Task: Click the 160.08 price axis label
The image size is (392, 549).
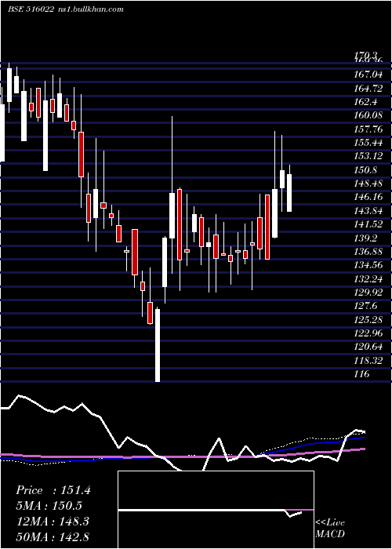Action: click(368, 115)
